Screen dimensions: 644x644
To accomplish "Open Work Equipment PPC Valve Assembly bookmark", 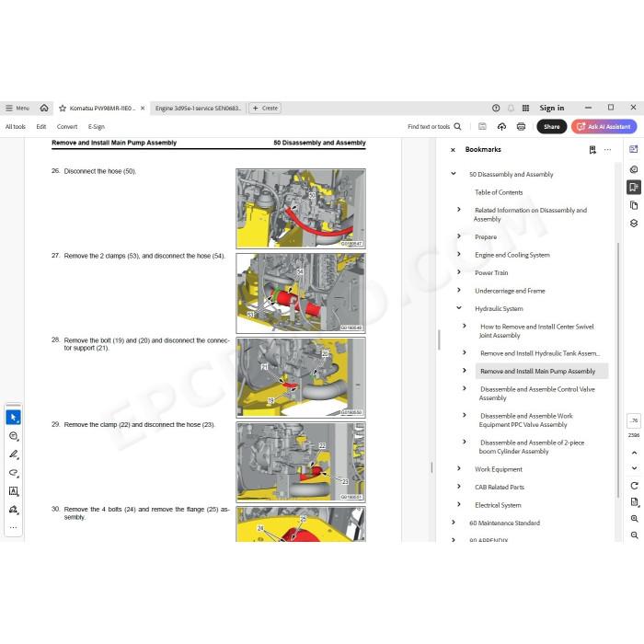I will click(526, 420).
